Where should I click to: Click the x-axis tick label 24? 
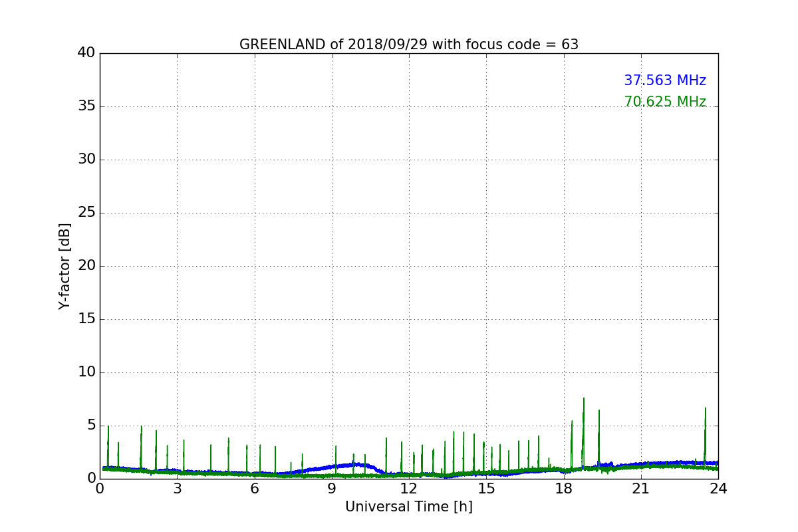pos(718,489)
